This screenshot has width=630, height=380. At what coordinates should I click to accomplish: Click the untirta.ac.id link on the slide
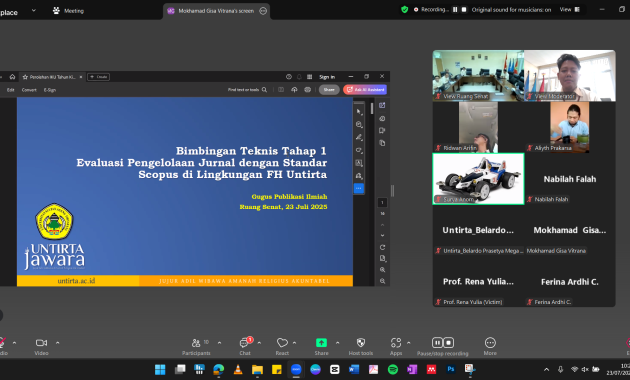[x=76, y=281]
